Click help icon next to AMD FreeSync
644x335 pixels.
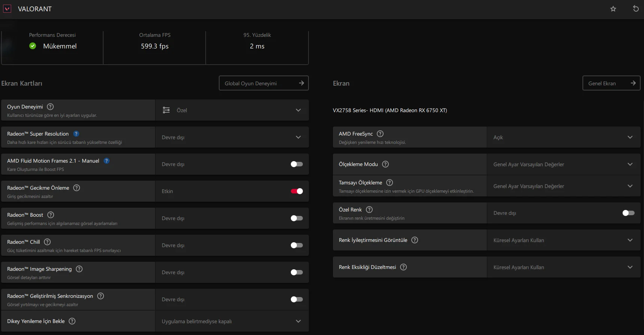click(x=380, y=134)
